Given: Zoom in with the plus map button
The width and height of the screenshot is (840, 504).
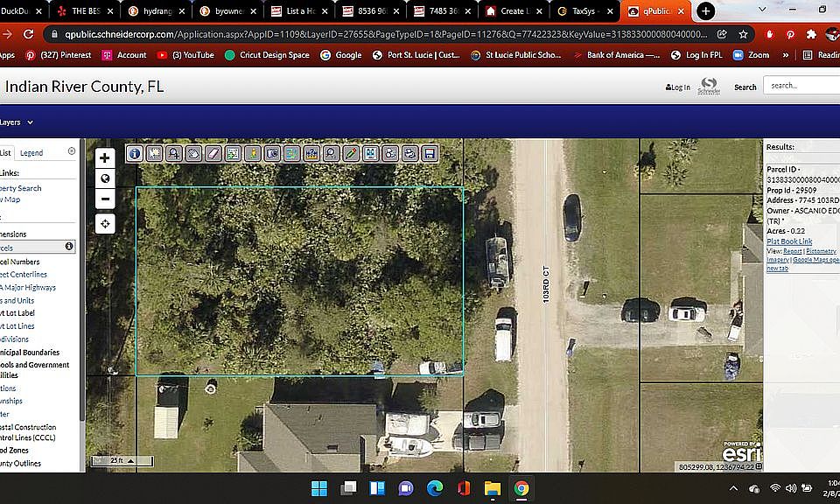Looking at the screenshot, I should click(x=105, y=158).
